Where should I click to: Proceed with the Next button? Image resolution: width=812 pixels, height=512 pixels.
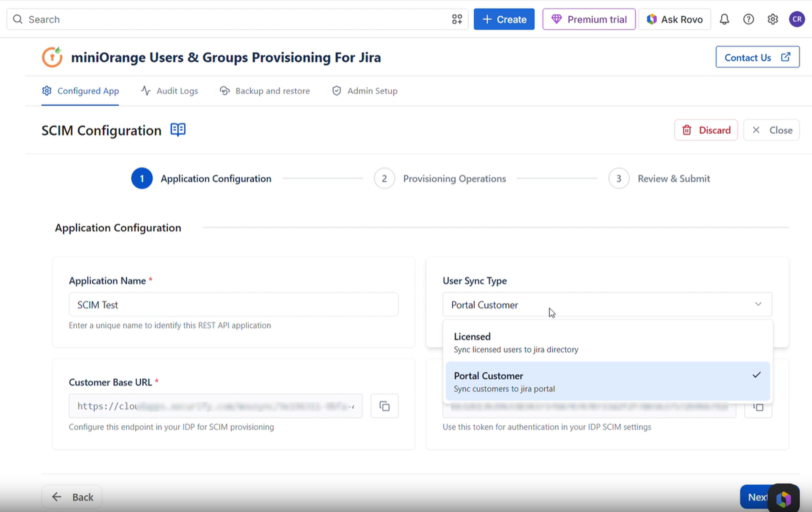[755, 497]
